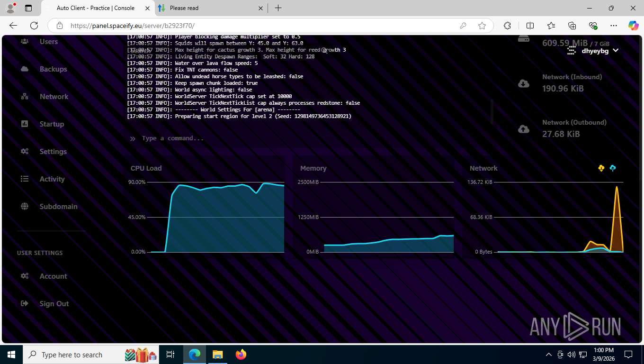This screenshot has height=364, width=644.
Task: Go to the Users page
Action: point(49,42)
